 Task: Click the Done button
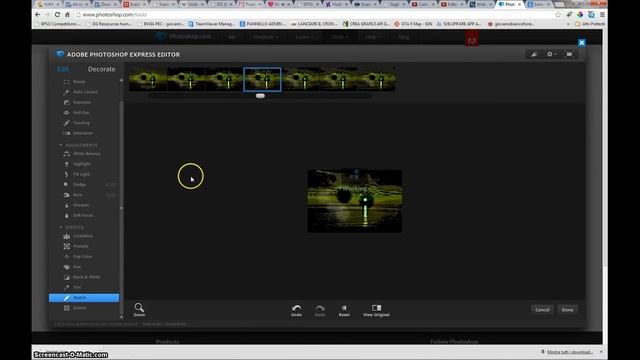pos(567,310)
